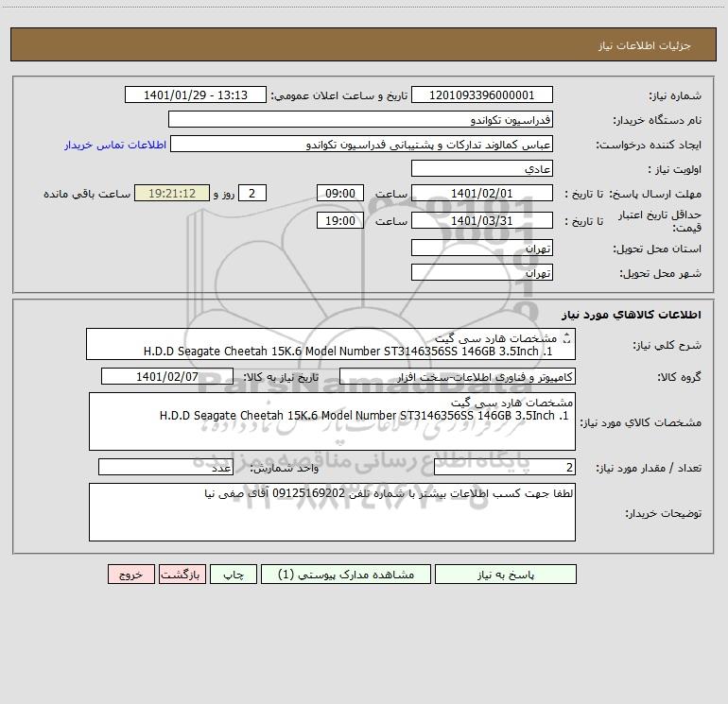Click the شرح کلی نیاز text area
The image size is (728, 704).
point(331,344)
